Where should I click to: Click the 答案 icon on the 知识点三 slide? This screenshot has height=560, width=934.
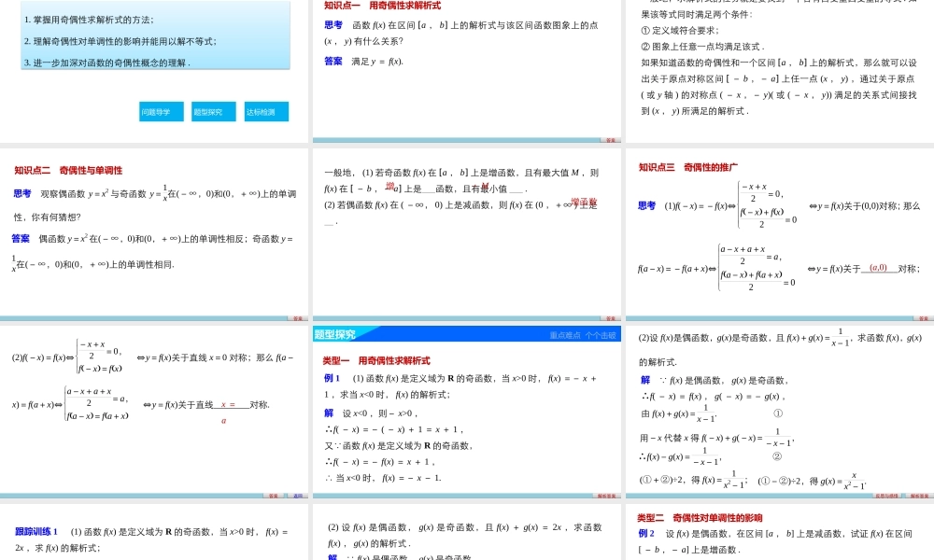[922, 316]
